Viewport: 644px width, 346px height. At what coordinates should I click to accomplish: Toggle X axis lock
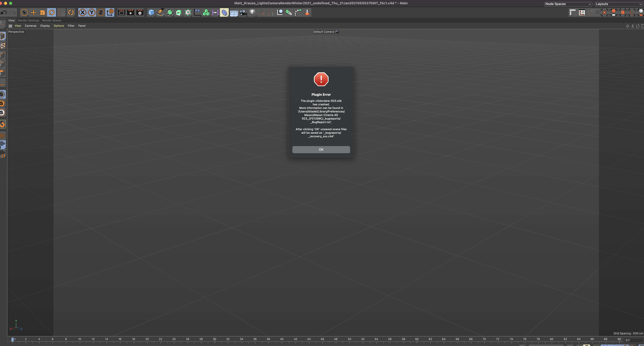[82, 13]
